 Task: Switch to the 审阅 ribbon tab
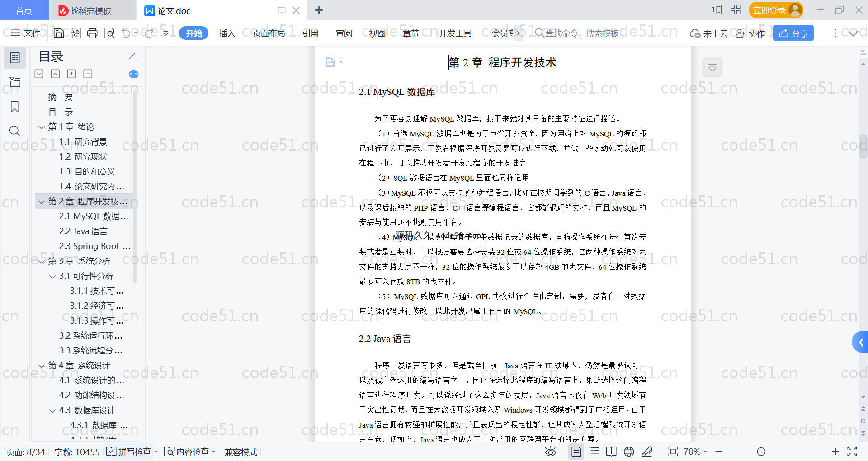click(344, 33)
